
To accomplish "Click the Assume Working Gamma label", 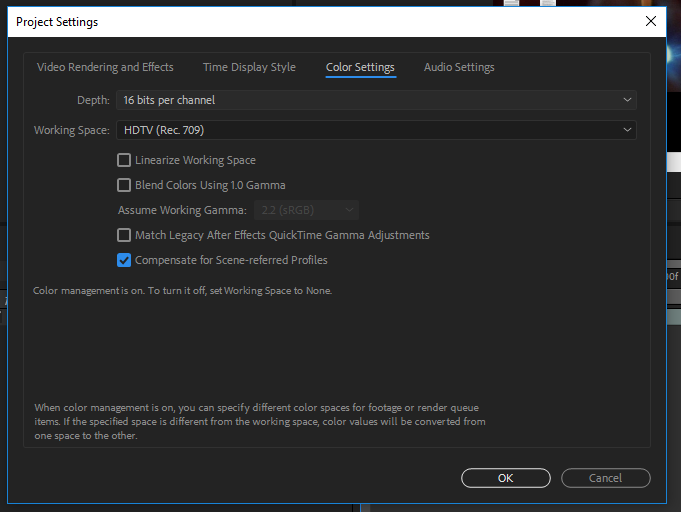I will [182, 210].
